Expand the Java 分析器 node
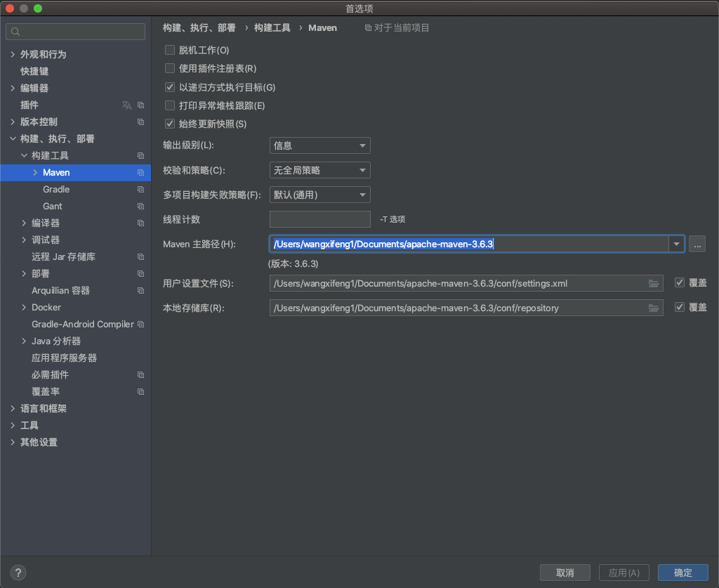Screen dimensions: 719x588 (24, 341)
